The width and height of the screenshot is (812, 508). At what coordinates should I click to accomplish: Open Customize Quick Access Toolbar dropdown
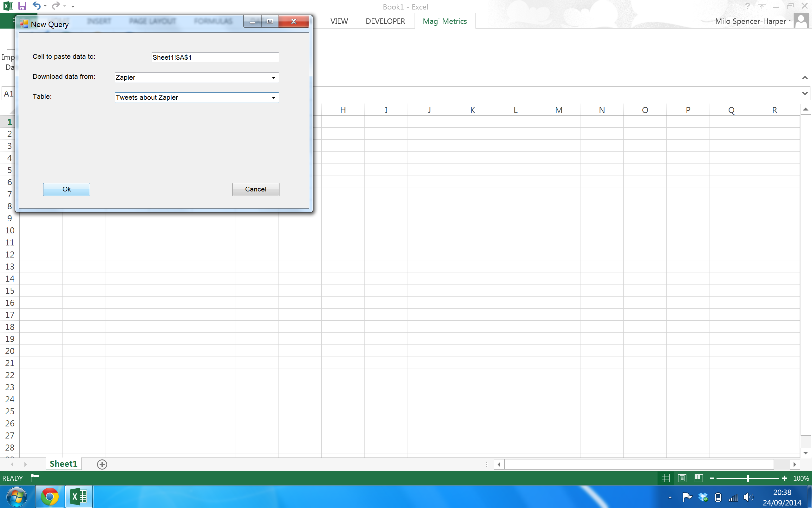click(x=73, y=6)
